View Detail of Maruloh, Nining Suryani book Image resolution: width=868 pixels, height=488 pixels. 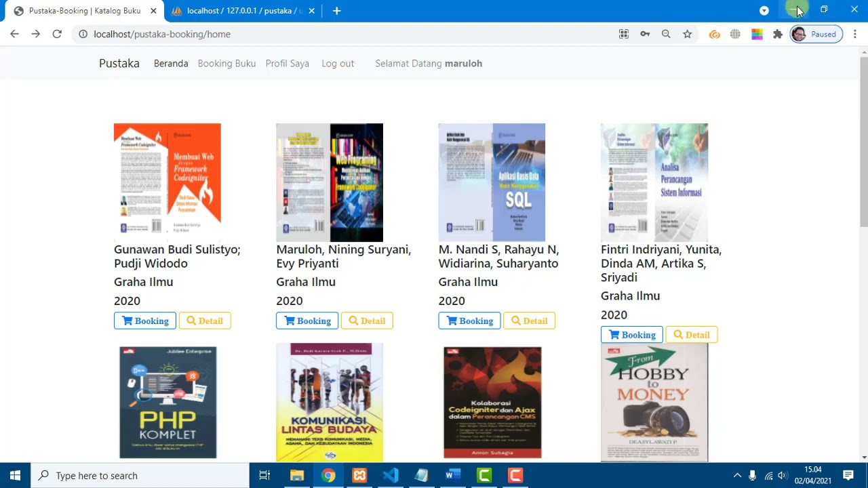click(x=367, y=321)
